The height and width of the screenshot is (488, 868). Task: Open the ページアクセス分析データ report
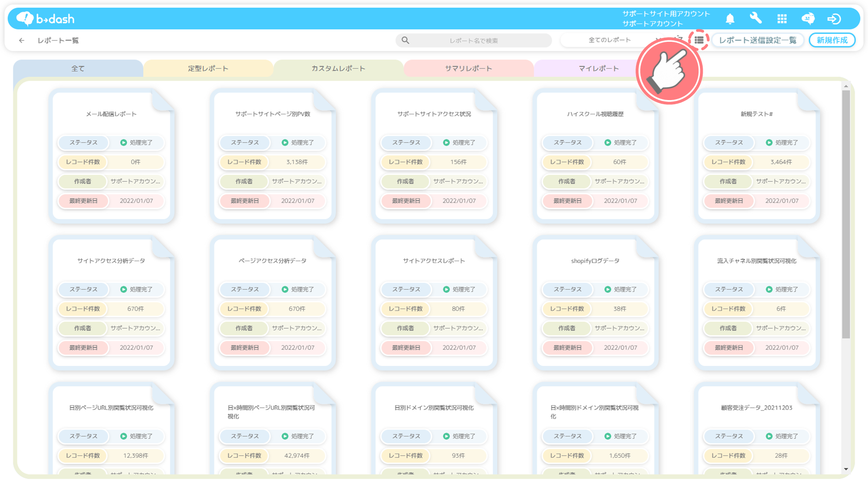[x=273, y=303]
